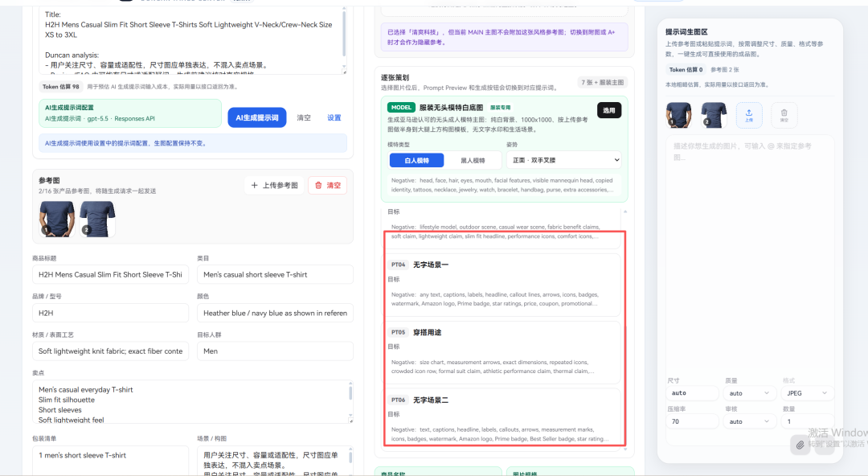Click the paperclip attachment icon
Screen dimensions: 868x476
point(800,445)
